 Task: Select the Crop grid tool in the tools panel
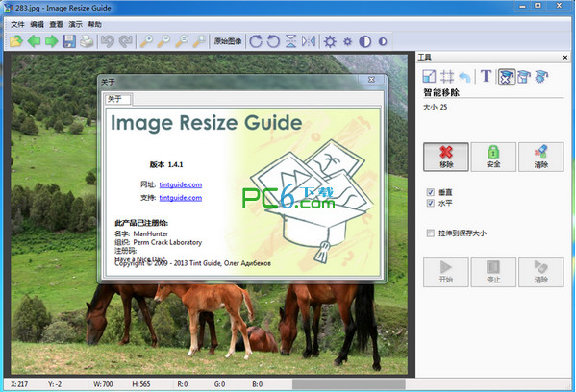(x=447, y=76)
